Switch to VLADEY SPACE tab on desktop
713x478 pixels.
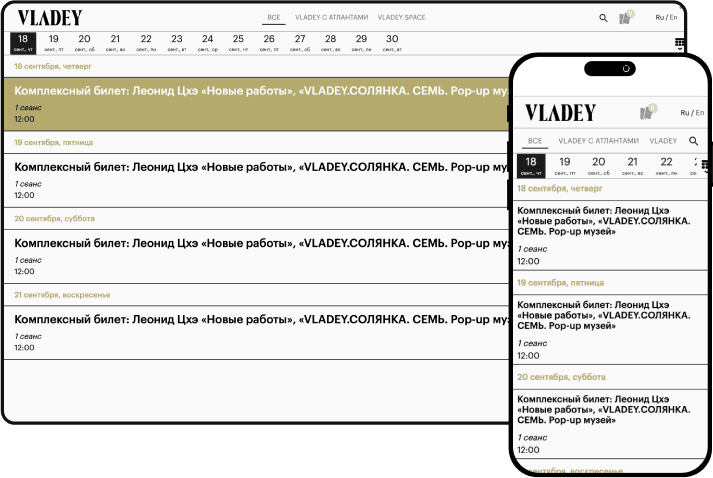coord(401,18)
